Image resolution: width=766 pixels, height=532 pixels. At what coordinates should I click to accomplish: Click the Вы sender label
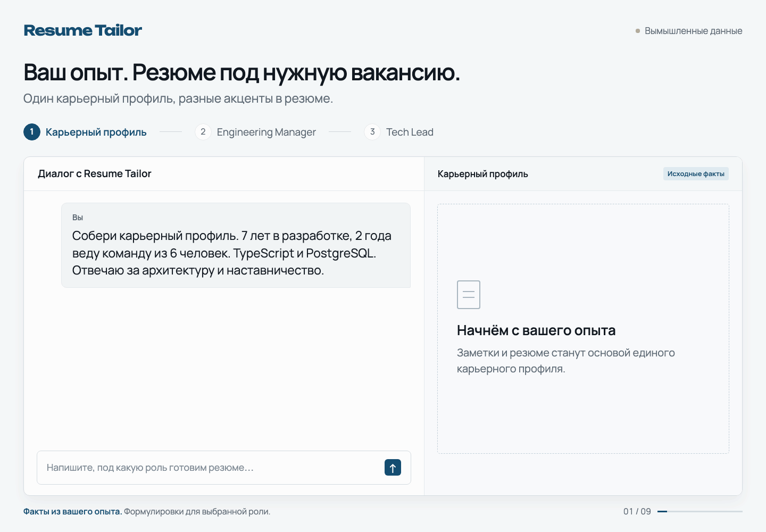click(x=78, y=218)
